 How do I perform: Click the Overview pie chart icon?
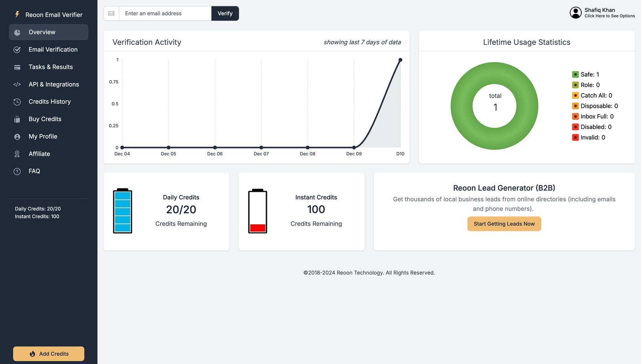[17, 32]
